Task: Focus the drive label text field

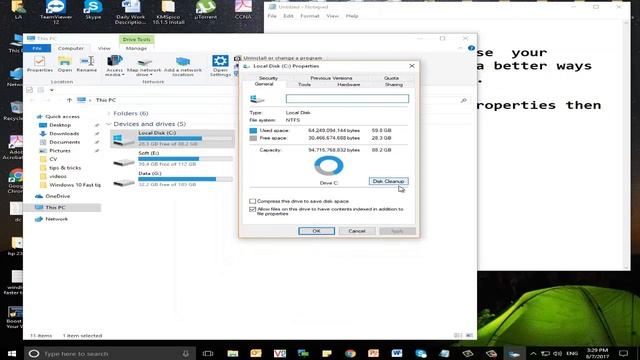Action: (x=347, y=98)
